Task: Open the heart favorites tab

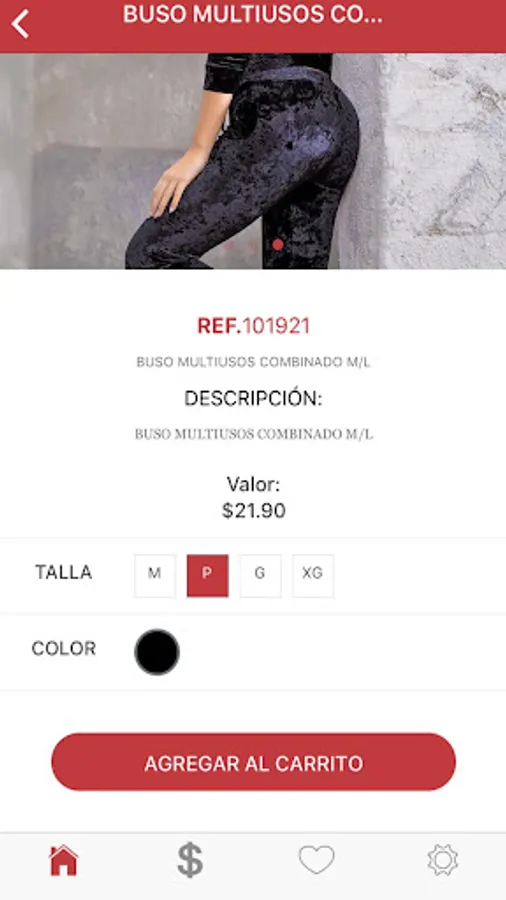Action: (316, 859)
